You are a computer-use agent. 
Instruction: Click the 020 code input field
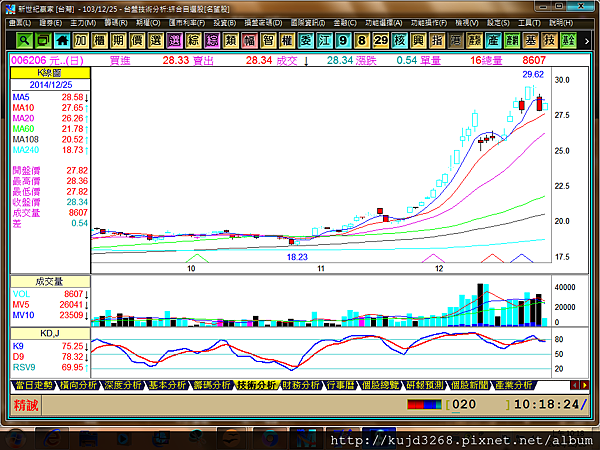(x=478, y=405)
